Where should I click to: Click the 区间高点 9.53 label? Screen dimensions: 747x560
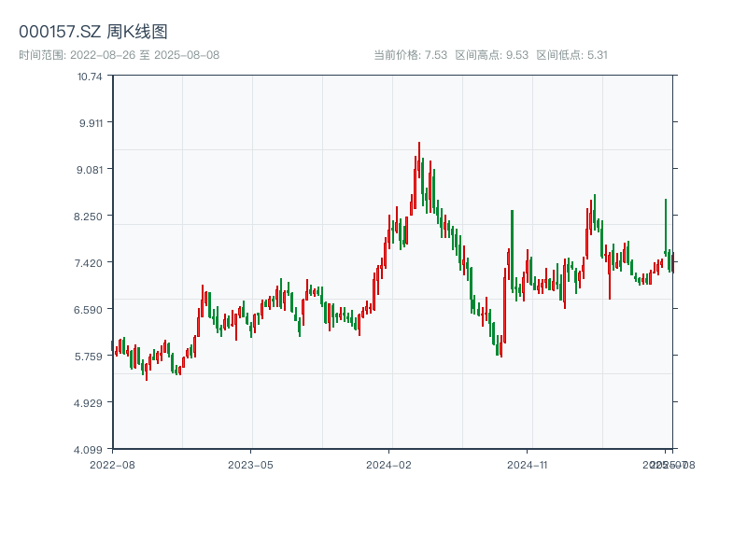491,55
